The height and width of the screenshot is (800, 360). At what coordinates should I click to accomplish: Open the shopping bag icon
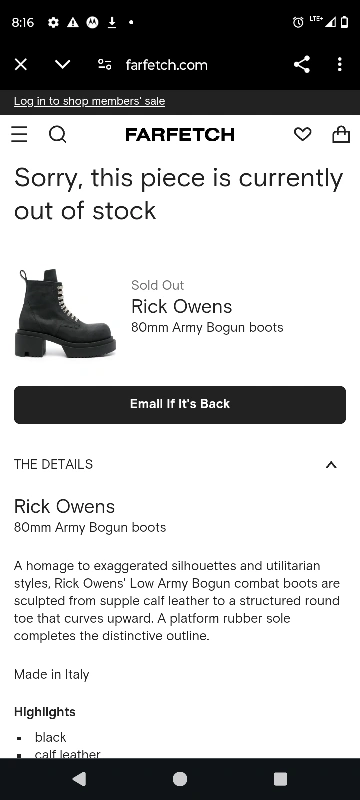341,134
